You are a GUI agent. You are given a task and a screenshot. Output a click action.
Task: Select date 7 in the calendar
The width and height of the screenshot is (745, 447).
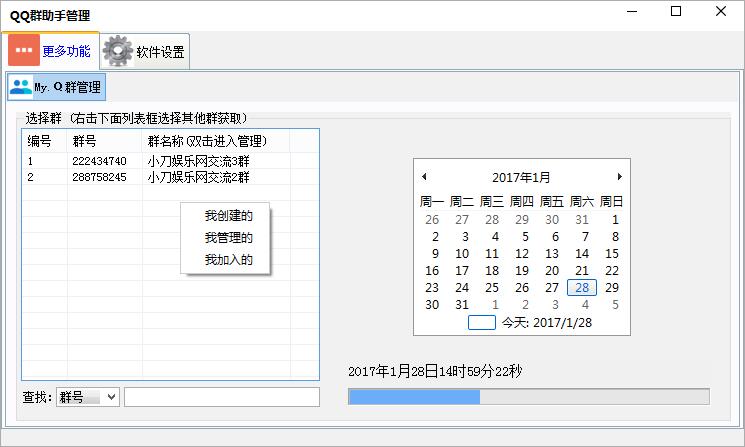click(585, 237)
